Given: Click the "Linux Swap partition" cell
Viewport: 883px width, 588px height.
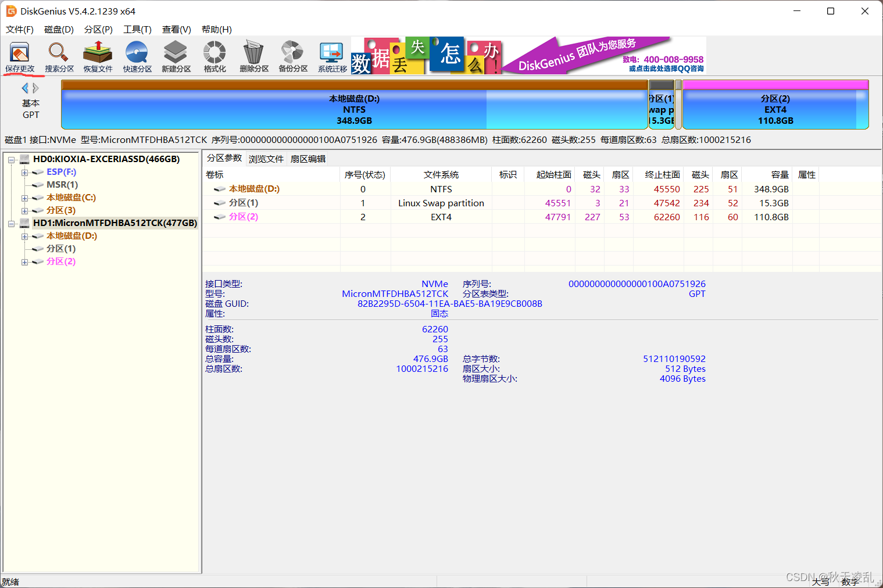Looking at the screenshot, I should [441, 203].
